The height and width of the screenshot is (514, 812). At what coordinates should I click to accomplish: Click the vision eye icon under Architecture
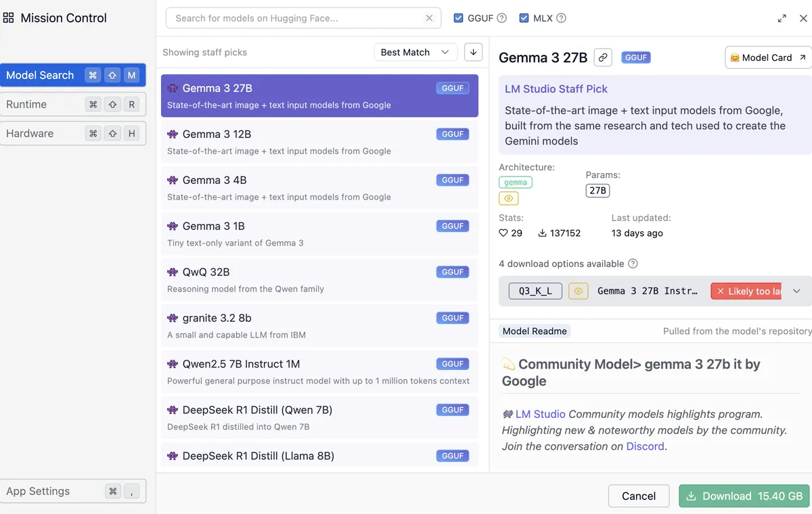[x=509, y=198]
